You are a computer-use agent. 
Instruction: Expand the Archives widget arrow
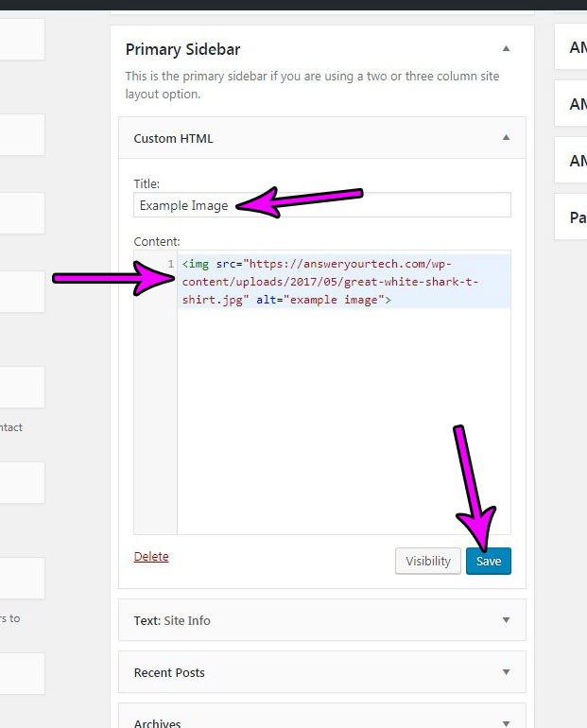click(506, 722)
